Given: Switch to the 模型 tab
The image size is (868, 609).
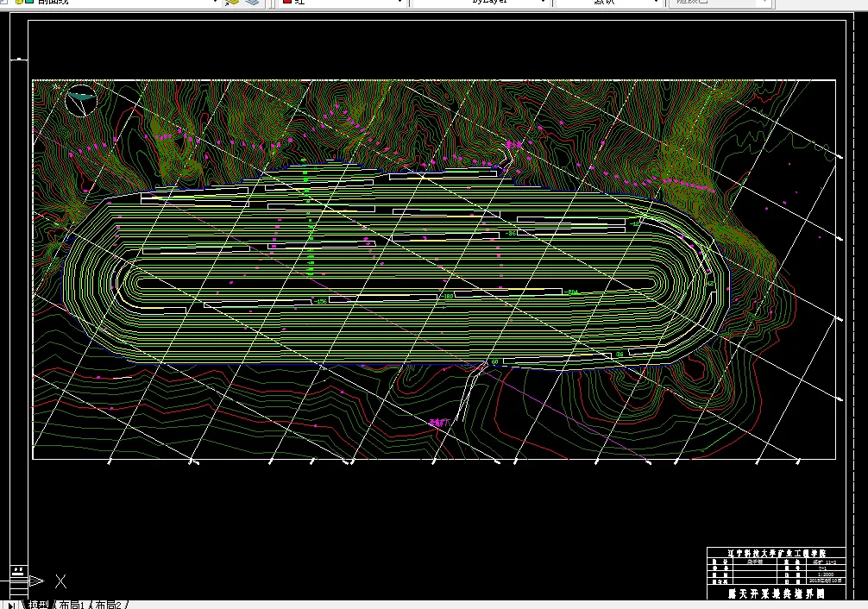Looking at the screenshot, I should click(x=39, y=605).
